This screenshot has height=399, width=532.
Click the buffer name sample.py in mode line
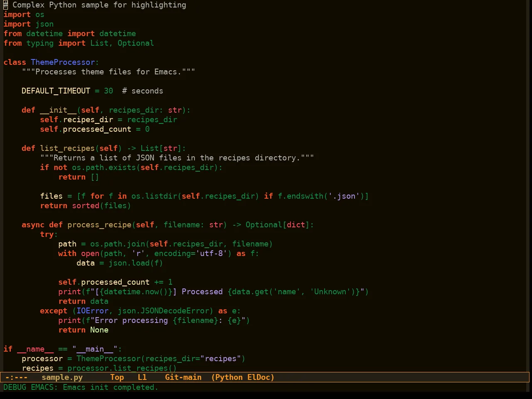coord(62,377)
